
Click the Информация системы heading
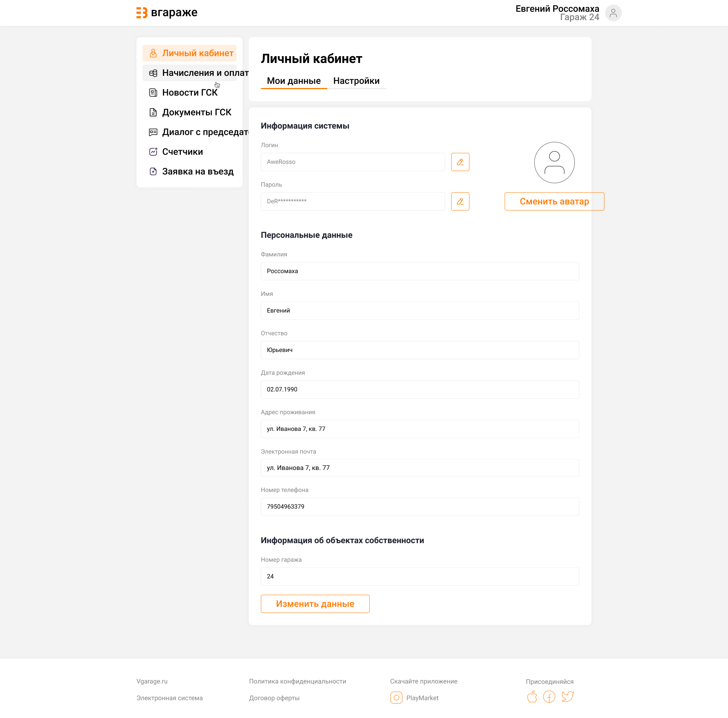[x=305, y=126]
